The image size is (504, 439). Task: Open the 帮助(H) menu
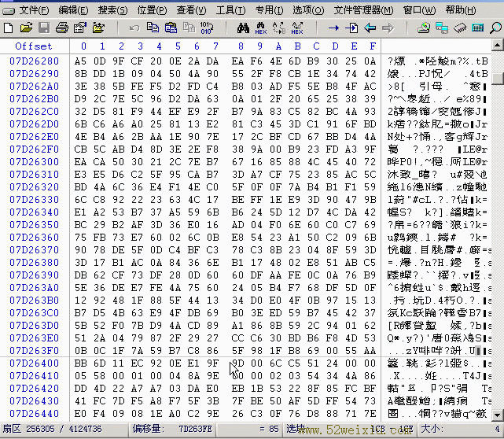click(461, 10)
